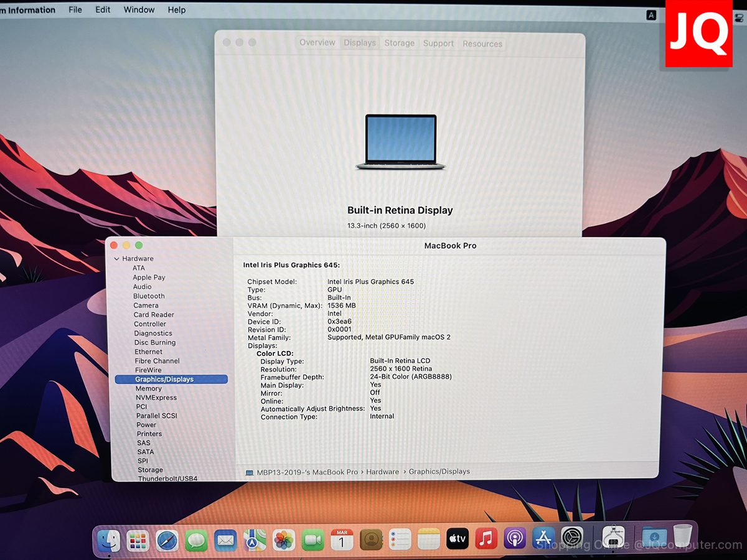Click Hardware in the bottom path bar
747x560 pixels.
(383, 472)
